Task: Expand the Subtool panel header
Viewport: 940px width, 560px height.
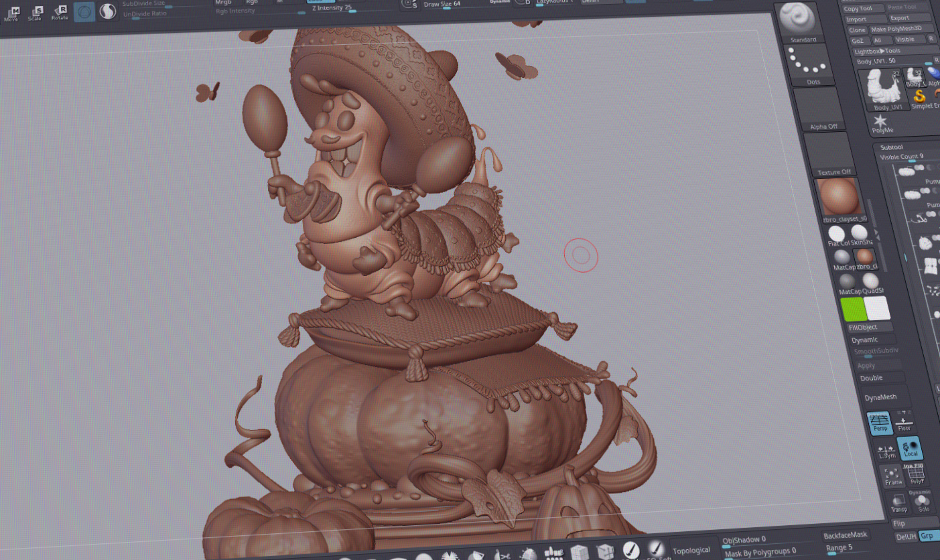Action: [892, 147]
